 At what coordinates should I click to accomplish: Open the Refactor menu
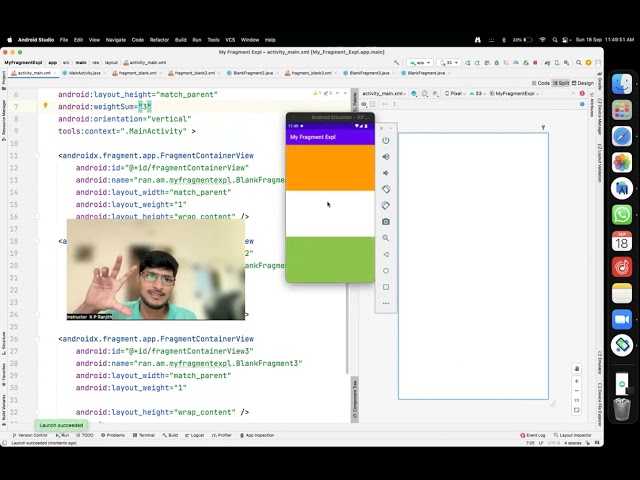click(x=159, y=40)
